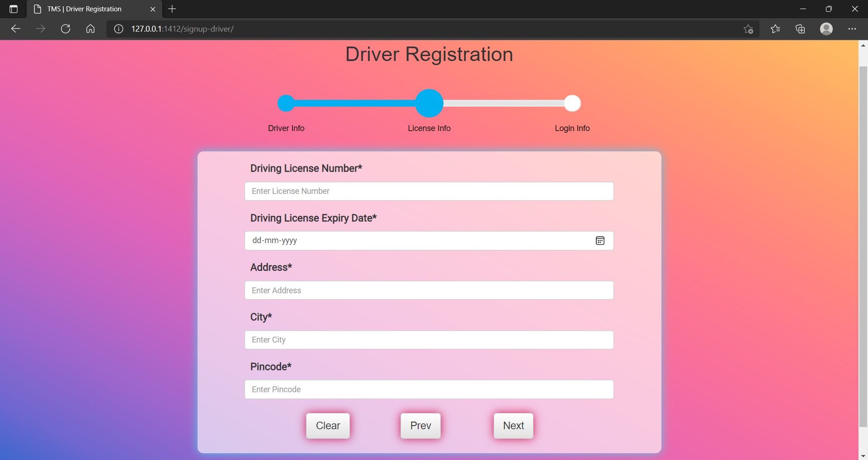Click the City label

[261, 317]
